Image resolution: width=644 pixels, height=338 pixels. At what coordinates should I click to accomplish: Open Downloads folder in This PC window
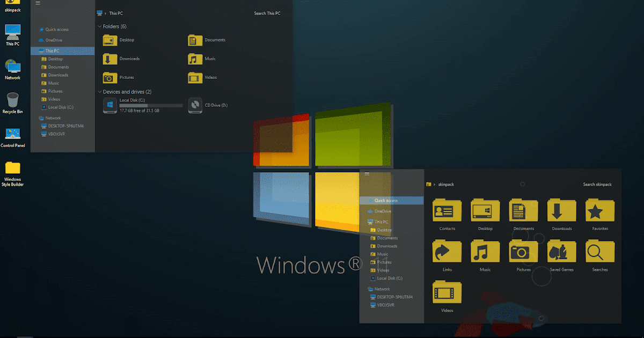[111, 58]
